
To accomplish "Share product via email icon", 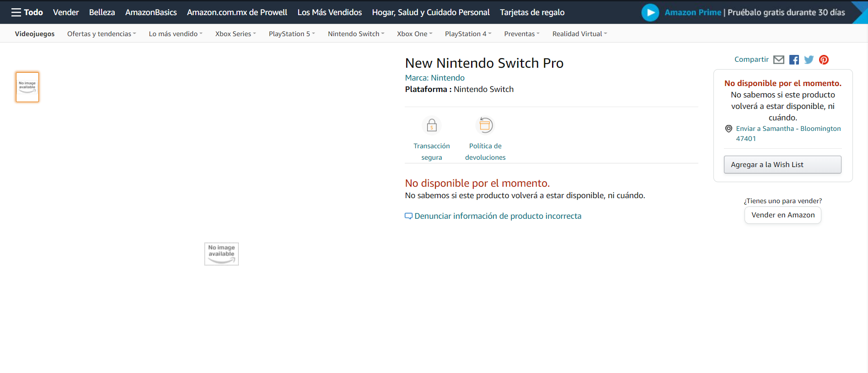I will [x=779, y=60].
